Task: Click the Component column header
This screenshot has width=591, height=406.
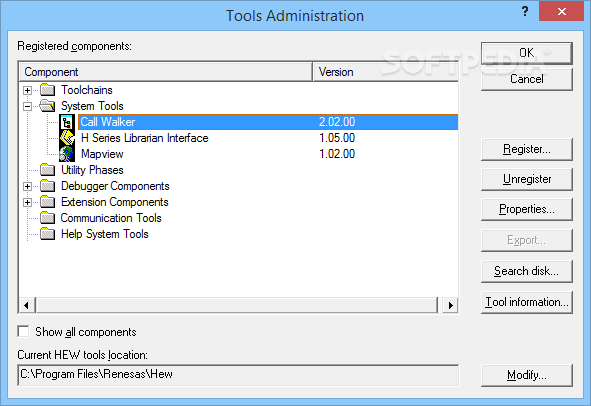Action: [165, 72]
